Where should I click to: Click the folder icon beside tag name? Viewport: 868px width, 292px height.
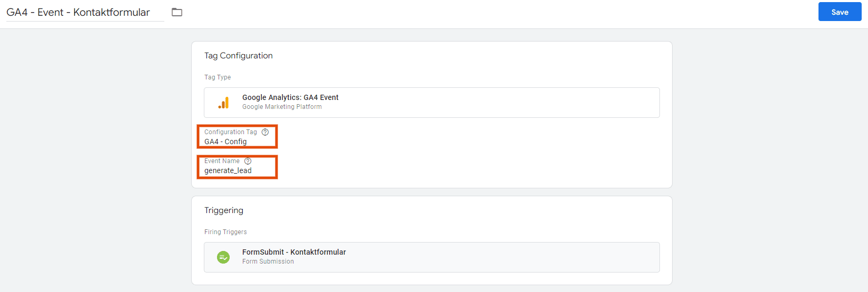[177, 12]
